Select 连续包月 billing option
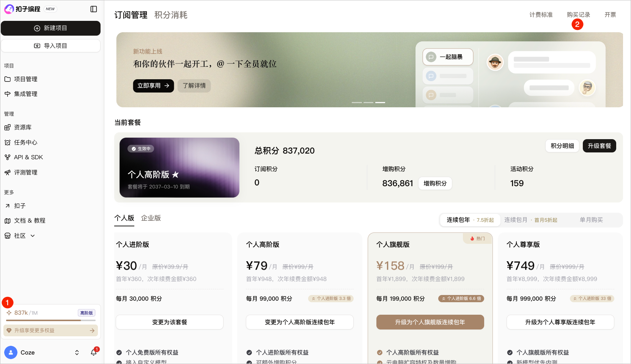631x364 pixels. [530, 220]
